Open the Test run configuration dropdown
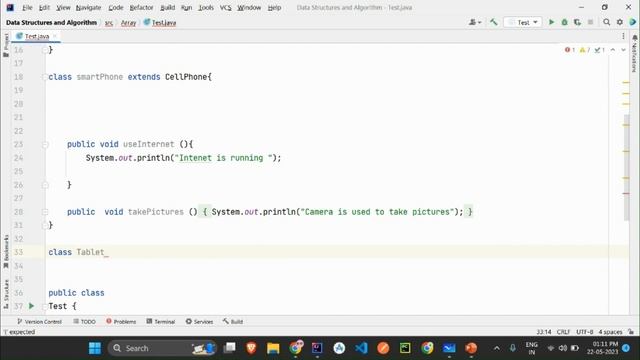 click(523, 22)
